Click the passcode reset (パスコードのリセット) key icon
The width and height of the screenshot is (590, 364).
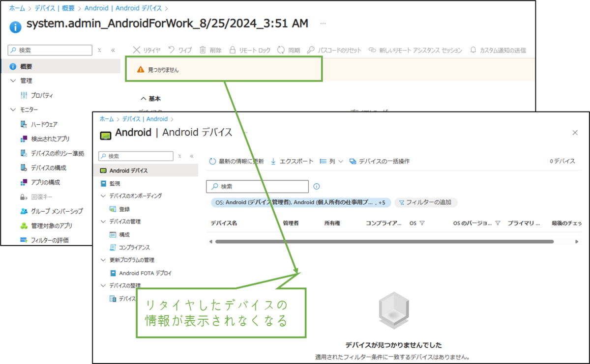(x=310, y=50)
